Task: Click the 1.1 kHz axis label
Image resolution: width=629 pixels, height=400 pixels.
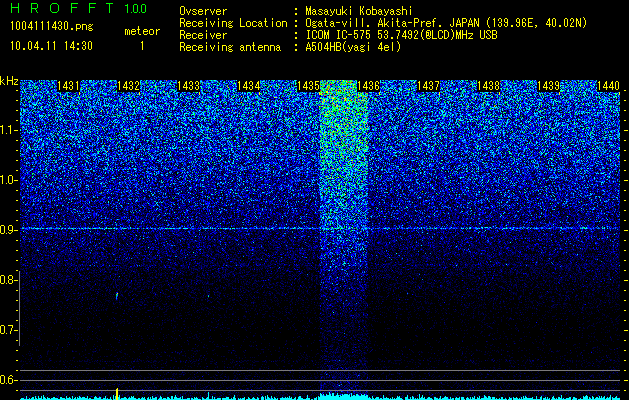Action: 7,130
